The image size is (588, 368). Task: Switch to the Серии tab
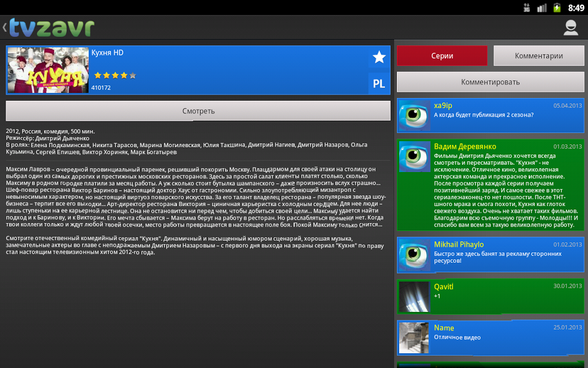click(x=442, y=55)
